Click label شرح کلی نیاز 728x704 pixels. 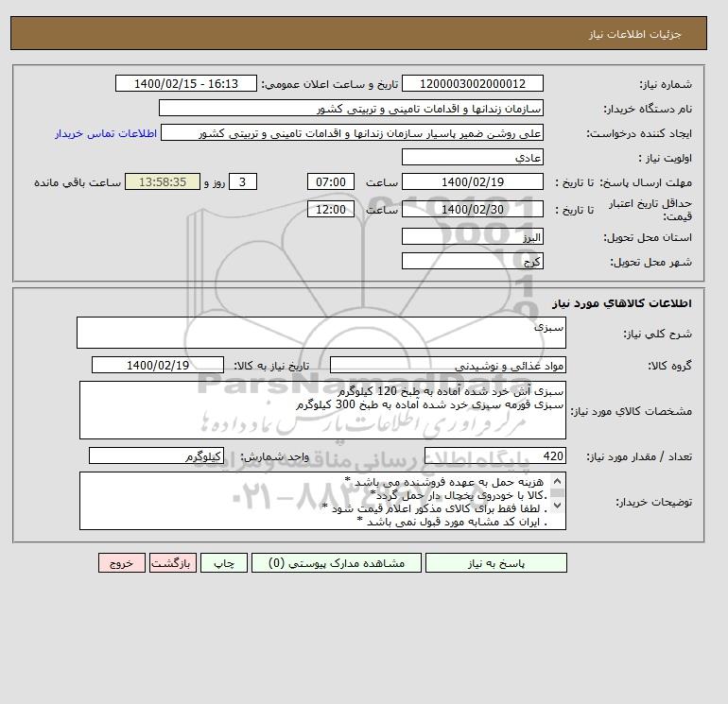click(657, 334)
